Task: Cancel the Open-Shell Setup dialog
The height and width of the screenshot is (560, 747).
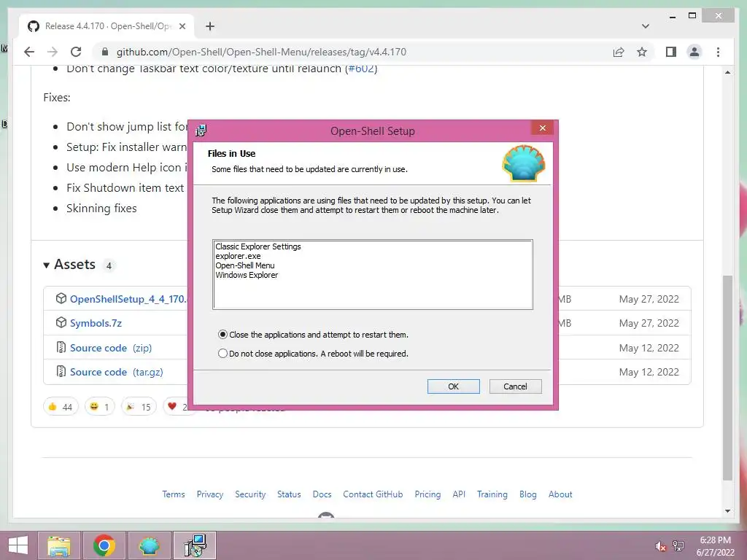Action: tap(515, 386)
